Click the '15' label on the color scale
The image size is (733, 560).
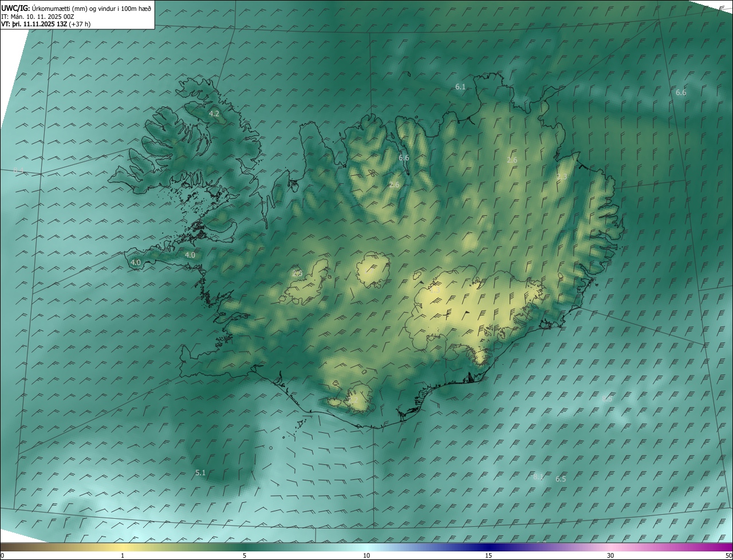pyautogui.click(x=488, y=555)
